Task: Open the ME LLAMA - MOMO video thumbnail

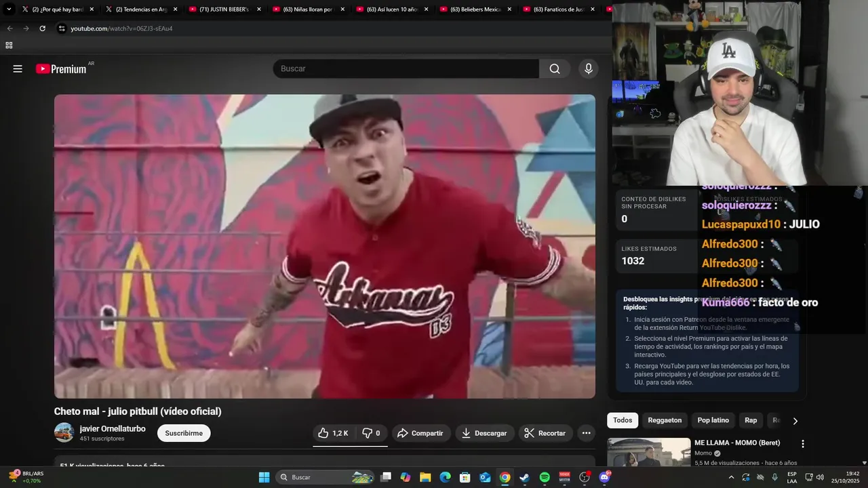Action: tap(649, 453)
